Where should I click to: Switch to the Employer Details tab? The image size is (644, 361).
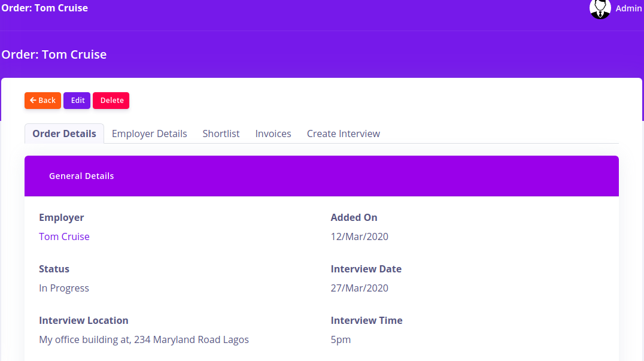pyautogui.click(x=149, y=134)
